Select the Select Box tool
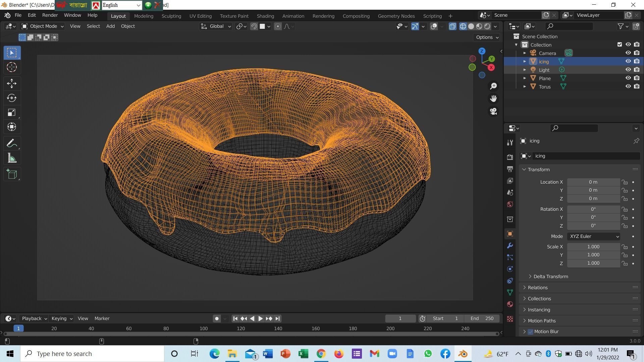 tap(12, 53)
